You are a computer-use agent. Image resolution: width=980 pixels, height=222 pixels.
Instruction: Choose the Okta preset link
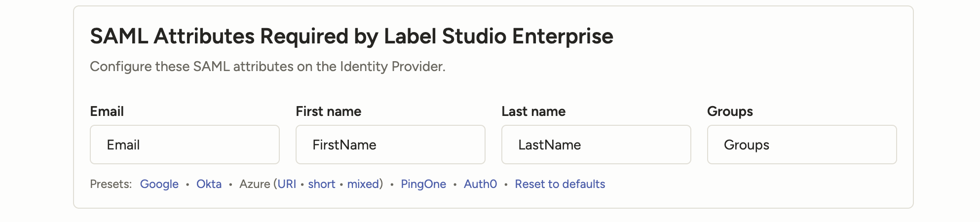pos(209,184)
